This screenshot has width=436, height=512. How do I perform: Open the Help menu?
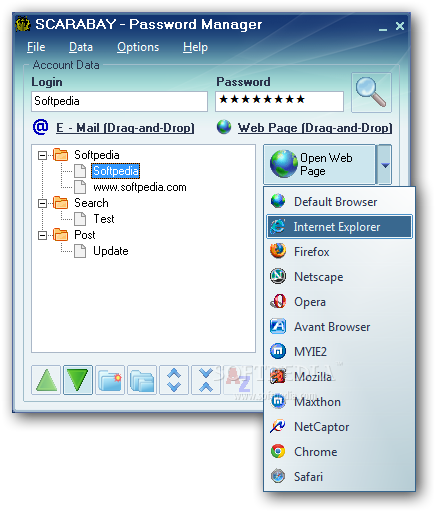[x=195, y=47]
